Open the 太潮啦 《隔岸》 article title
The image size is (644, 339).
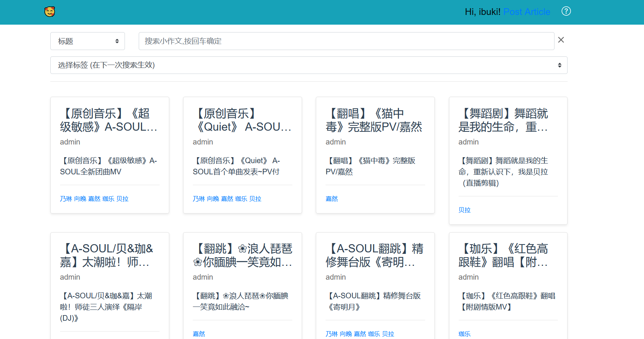pos(106,255)
